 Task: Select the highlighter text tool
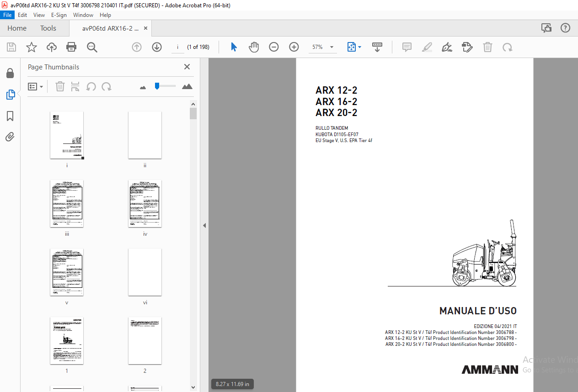pyautogui.click(x=427, y=47)
